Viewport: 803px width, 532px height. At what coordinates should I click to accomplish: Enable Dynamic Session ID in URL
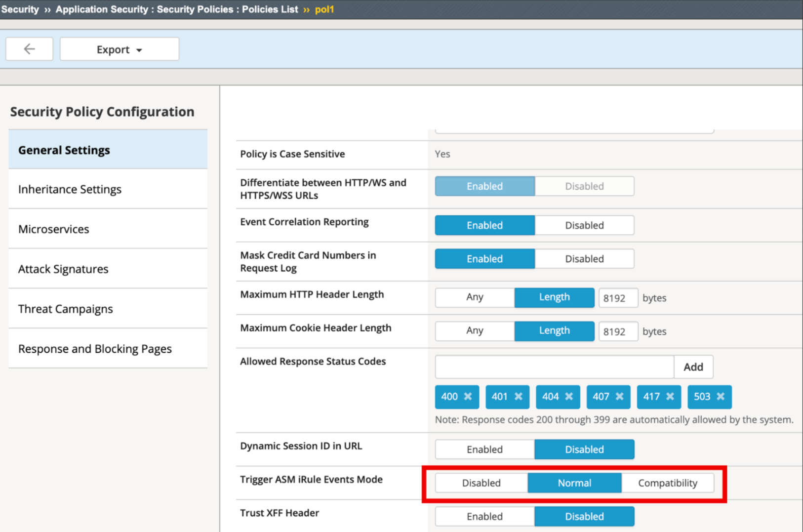(484, 449)
